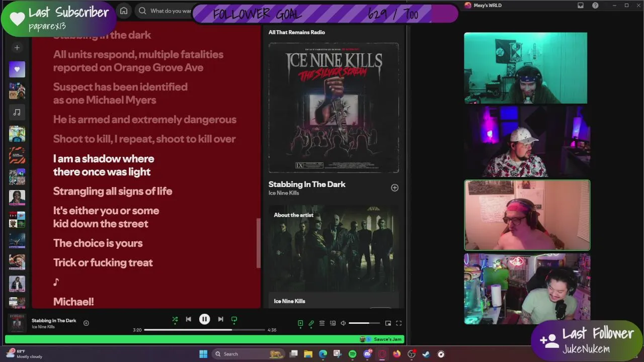This screenshot has height=362, width=644.
Task: Adjust the Spotify volume slider
Action: (365, 323)
